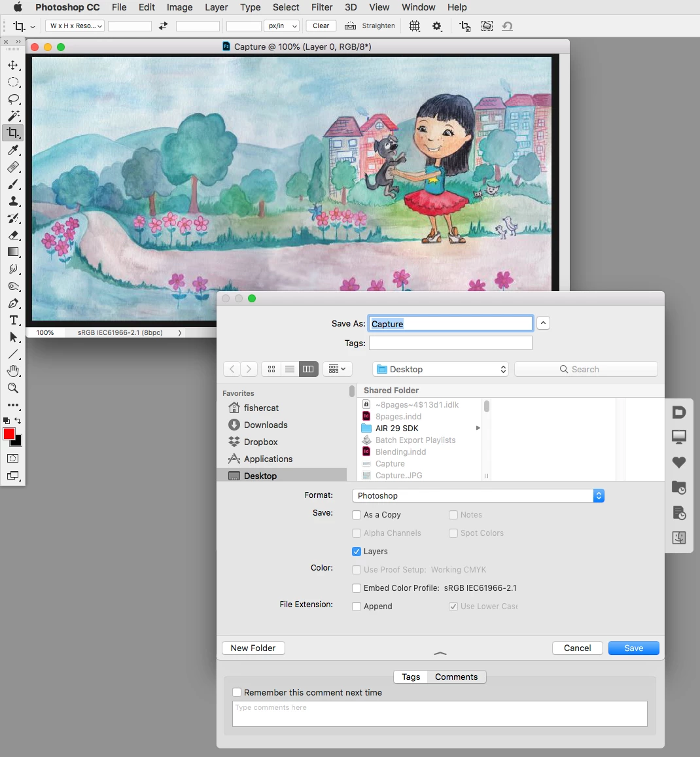Select the Line tool

12,355
